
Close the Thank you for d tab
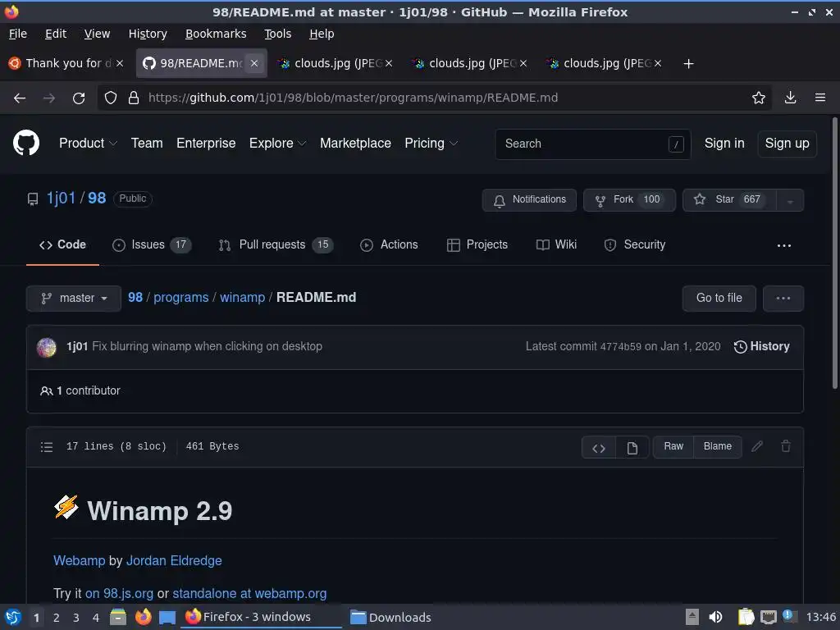(120, 63)
